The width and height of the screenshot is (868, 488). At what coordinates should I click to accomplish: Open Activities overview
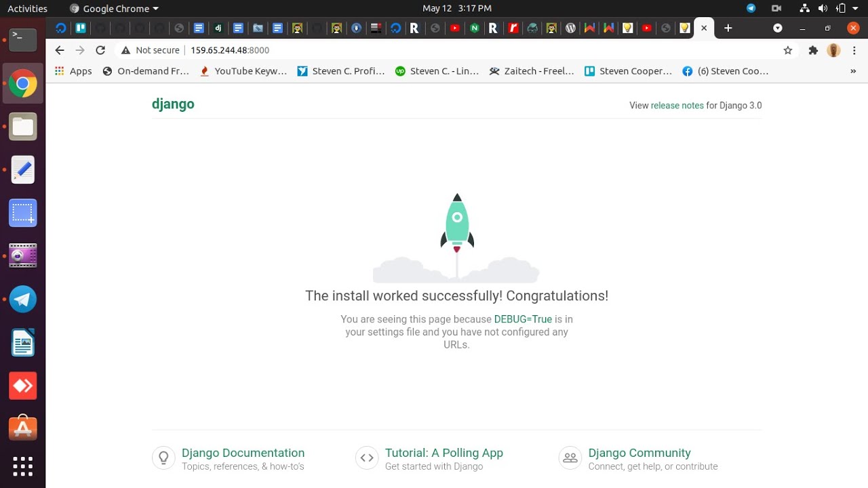pos(28,8)
